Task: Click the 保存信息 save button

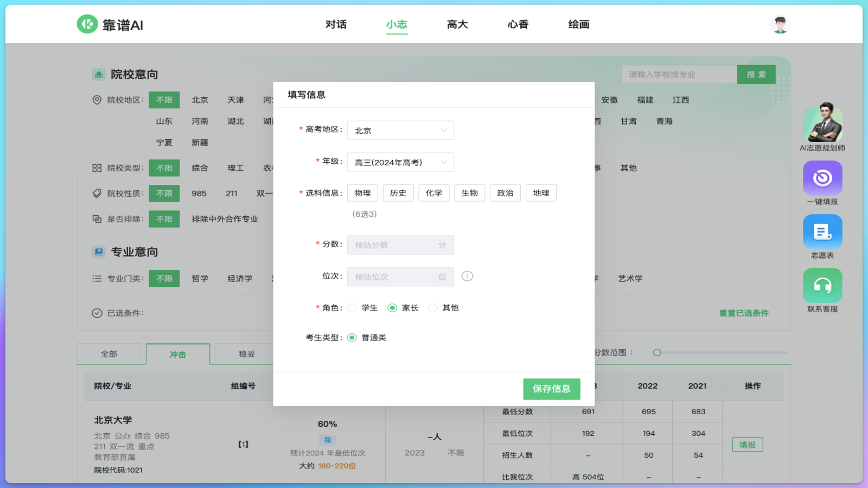Action: 551,389
